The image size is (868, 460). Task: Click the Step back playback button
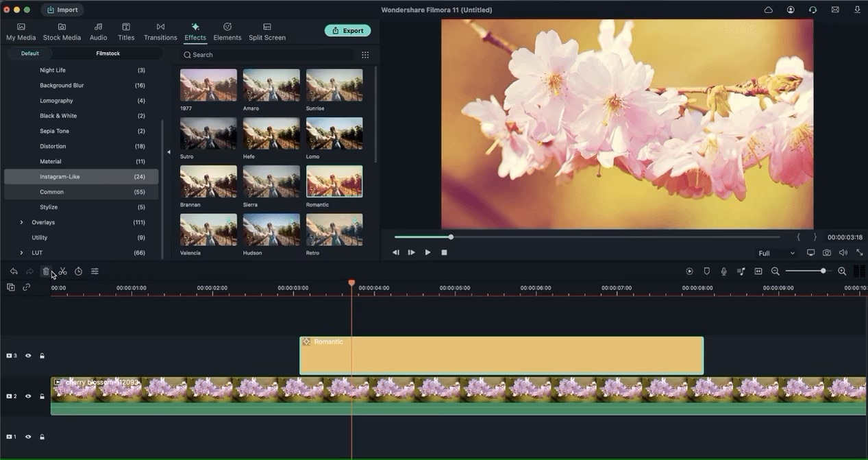(395, 252)
